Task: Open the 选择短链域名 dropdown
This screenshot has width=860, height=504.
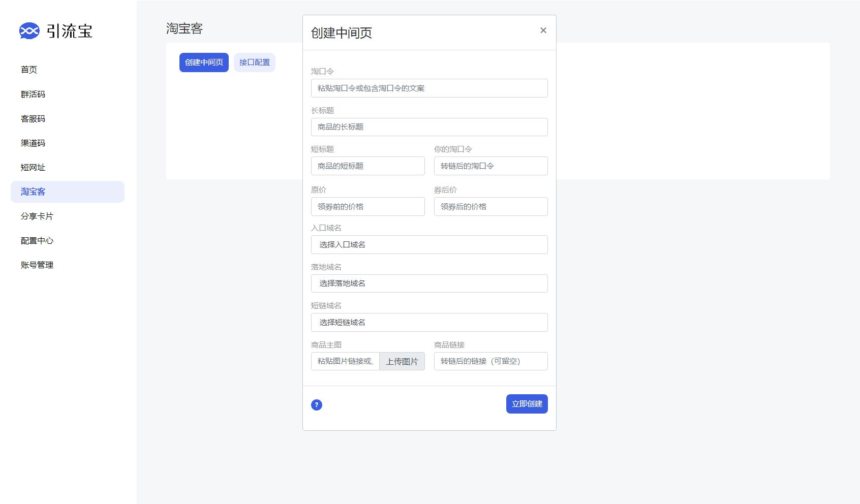Action: click(429, 322)
